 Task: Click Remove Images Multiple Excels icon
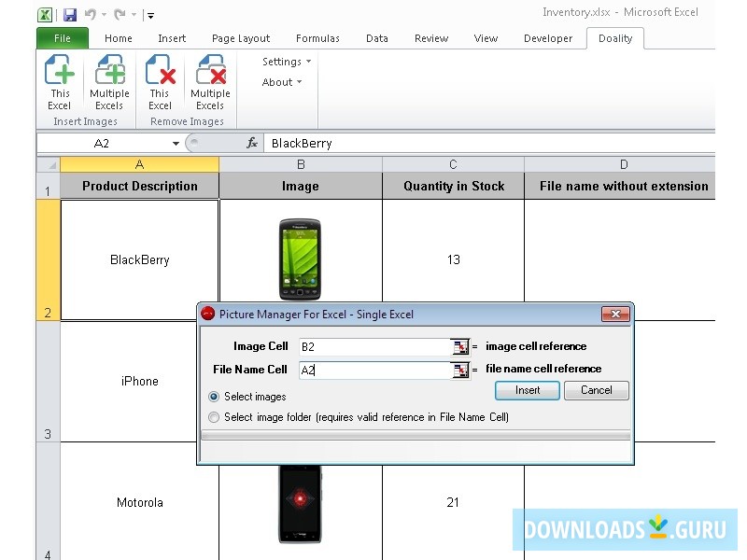pyautogui.click(x=210, y=82)
